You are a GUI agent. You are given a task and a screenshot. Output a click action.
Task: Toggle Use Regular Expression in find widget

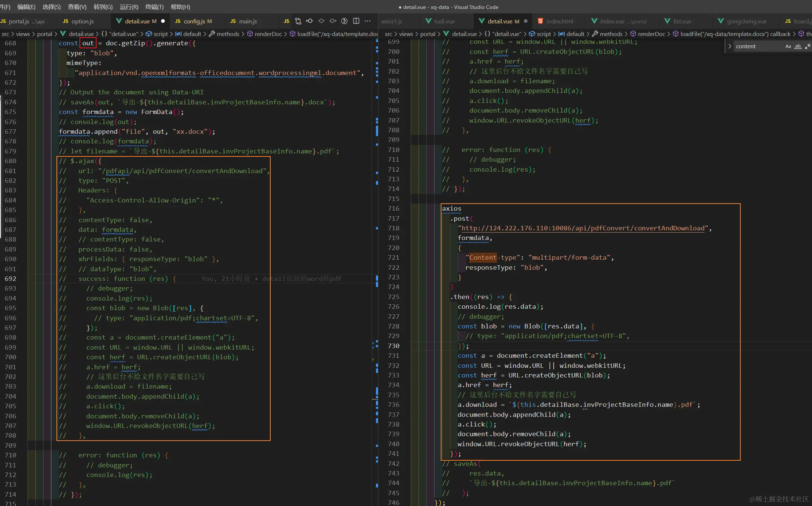(x=807, y=46)
